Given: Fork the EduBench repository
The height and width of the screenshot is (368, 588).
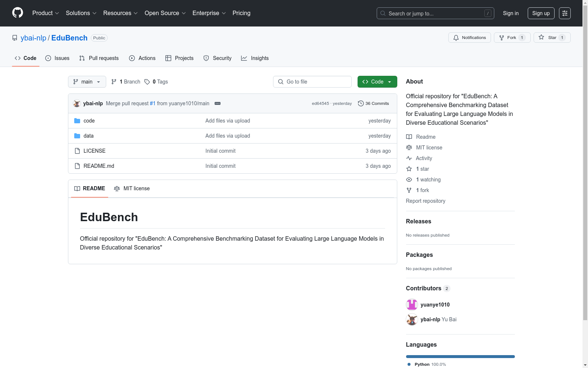Looking at the screenshot, I should click(512, 38).
